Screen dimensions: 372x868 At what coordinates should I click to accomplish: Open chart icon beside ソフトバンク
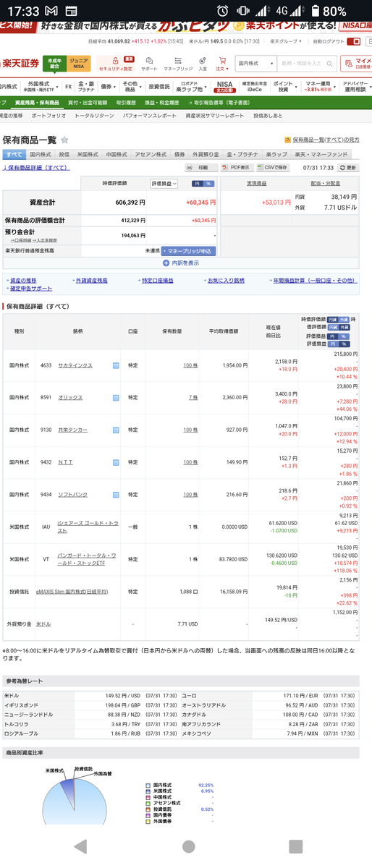point(116,495)
